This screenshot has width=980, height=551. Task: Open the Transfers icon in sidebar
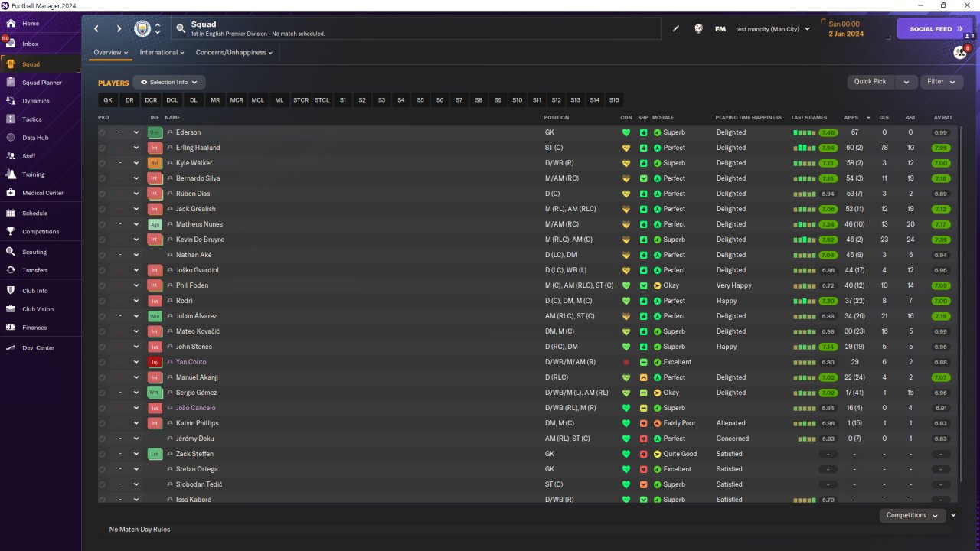pyautogui.click(x=11, y=270)
